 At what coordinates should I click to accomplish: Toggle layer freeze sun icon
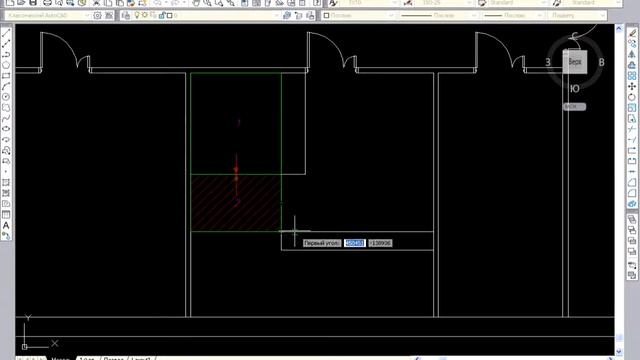[x=145, y=16]
